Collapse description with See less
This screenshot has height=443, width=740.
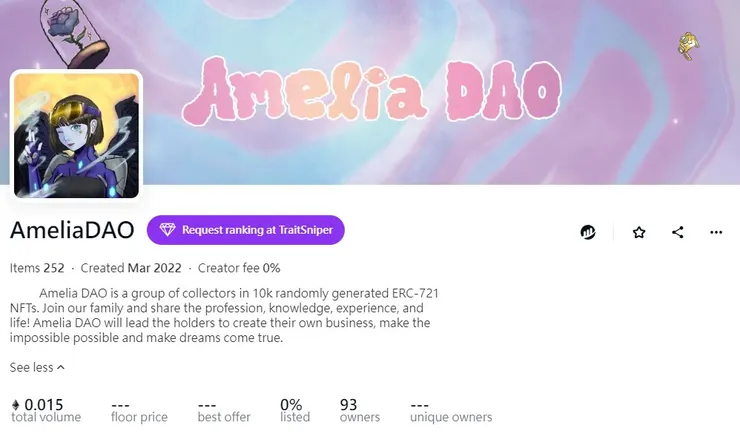tap(37, 368)
